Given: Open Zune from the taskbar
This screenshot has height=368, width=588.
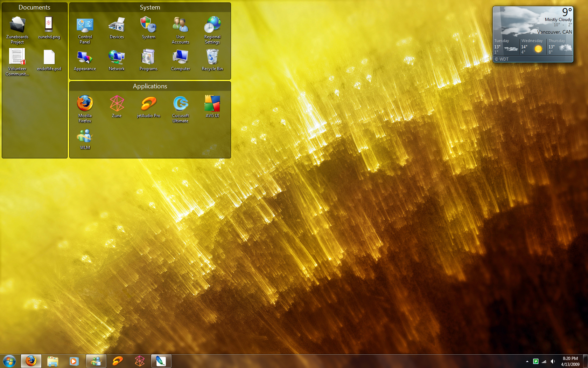Looking at the screenshot, I should pos(140,361).
